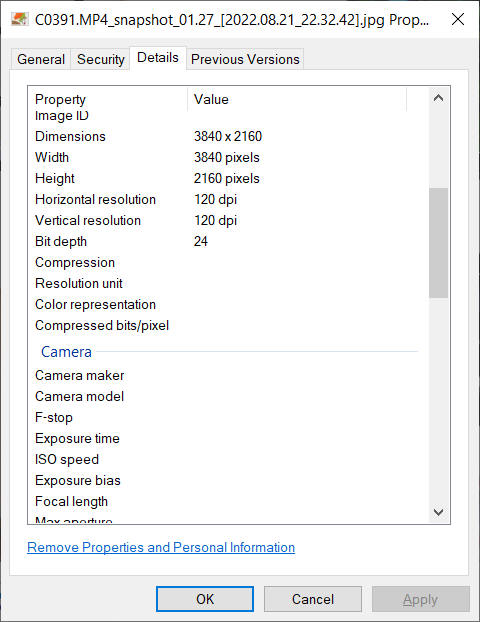Screen dimensions: 480x622
Task: Click the Cancel button
Action: point(313,599)
